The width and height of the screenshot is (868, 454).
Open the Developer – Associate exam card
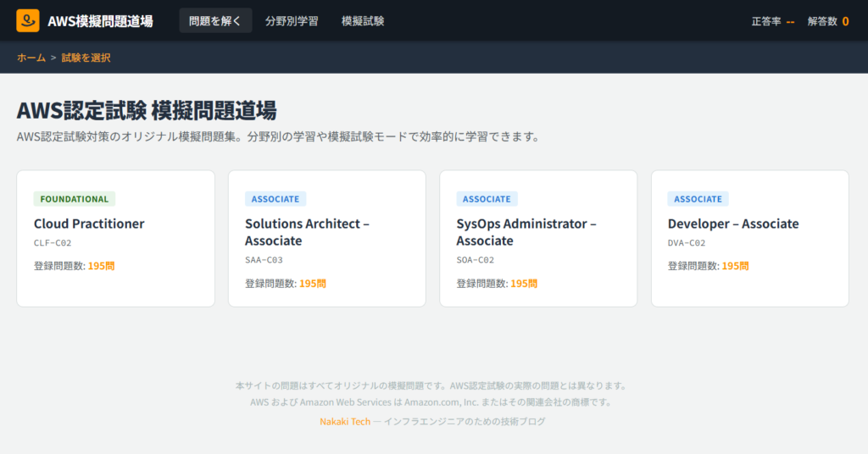tap(749, 238)
